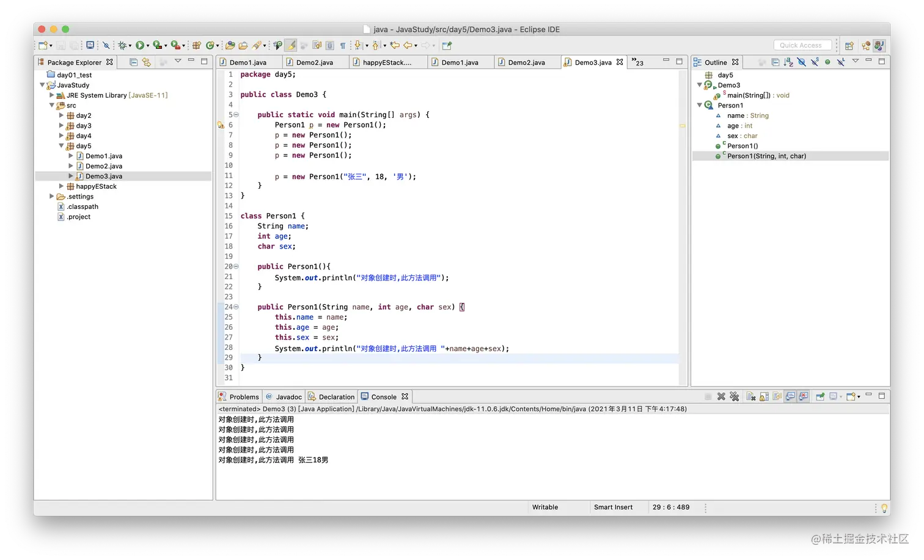Image resolution: width=924 pixels, height=560 pixels.
Task: Toggle Hide Static Members in Outline
Action: tap(815, 62)
